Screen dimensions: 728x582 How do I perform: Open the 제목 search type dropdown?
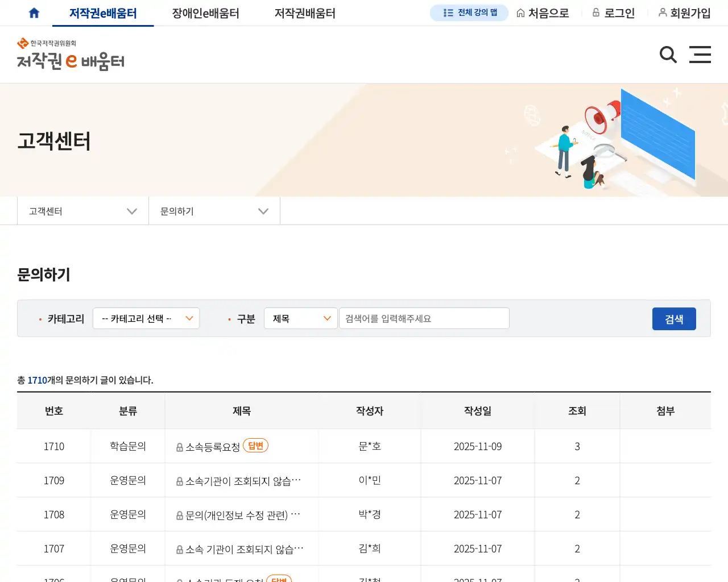pos(300,318)
